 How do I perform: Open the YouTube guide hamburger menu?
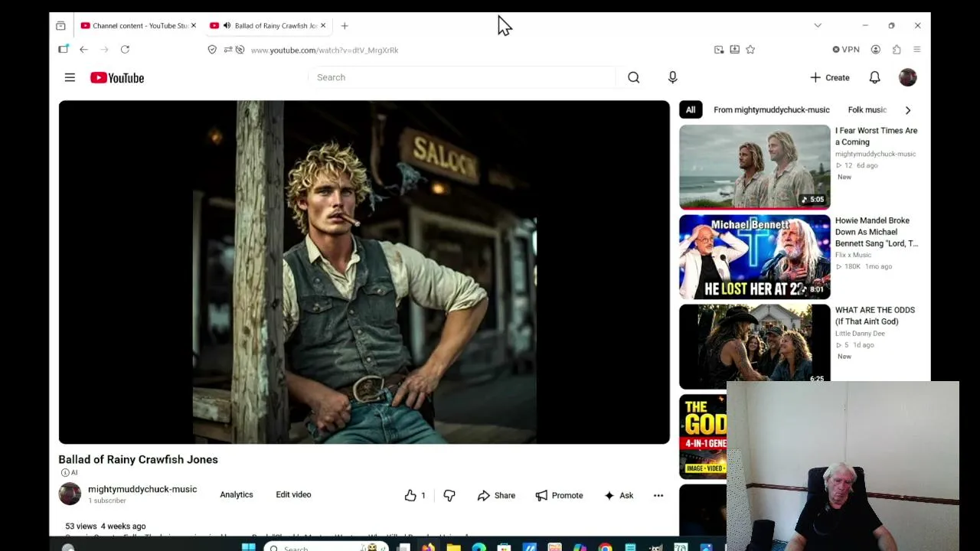point(70,77)
